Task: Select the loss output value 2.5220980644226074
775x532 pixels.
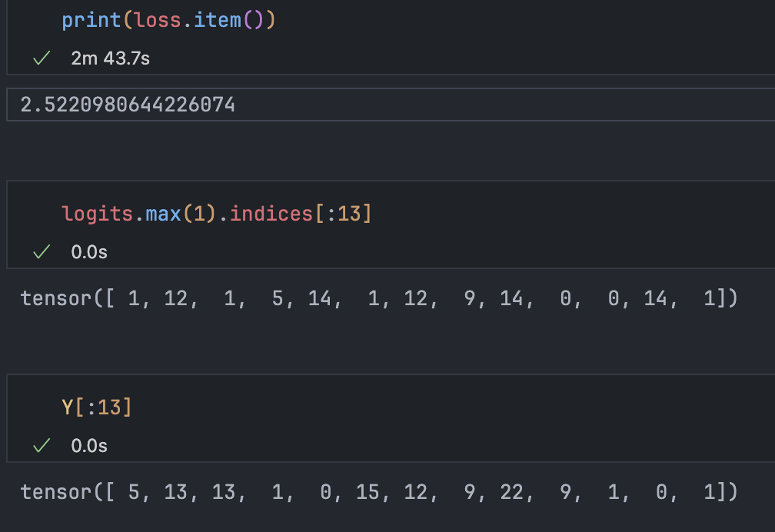Action: (128, 105)
